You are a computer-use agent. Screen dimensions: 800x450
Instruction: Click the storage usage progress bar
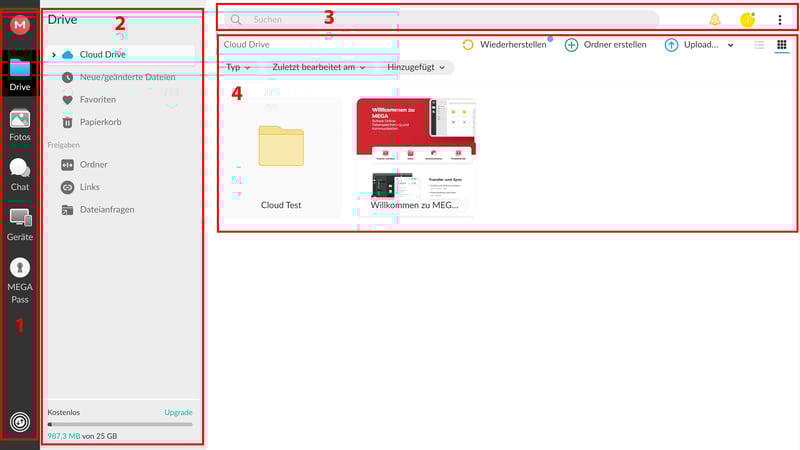click(120, 424)
